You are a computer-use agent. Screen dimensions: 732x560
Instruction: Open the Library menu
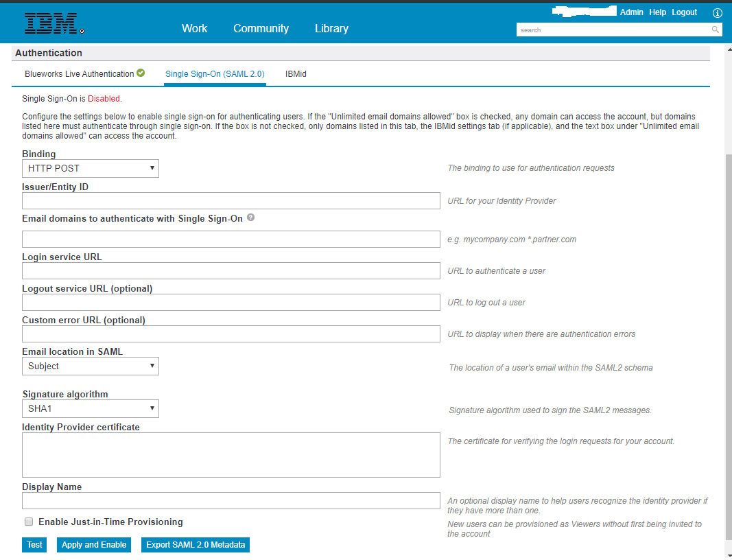(x=331, y=29)
